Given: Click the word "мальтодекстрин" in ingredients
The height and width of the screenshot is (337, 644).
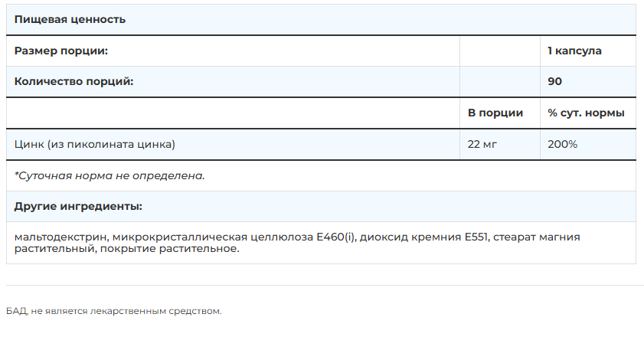Looking at the screenshot, I should 57,237.
